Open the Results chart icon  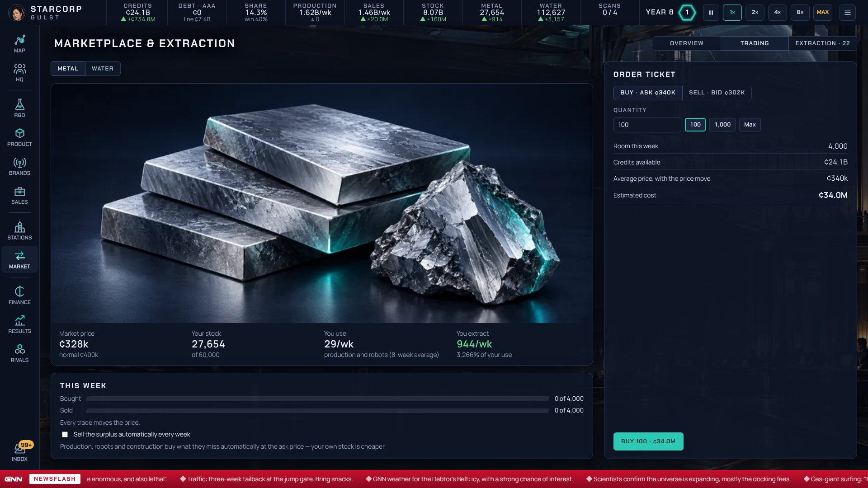tap(19, 324)
